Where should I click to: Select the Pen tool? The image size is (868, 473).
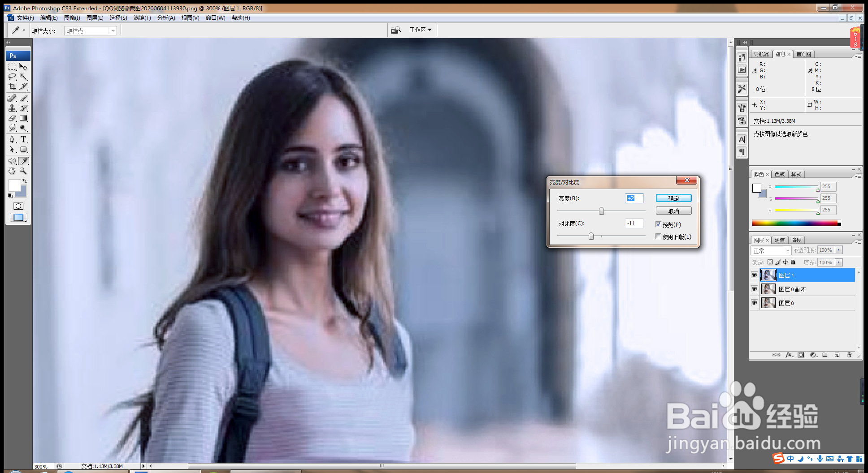pos(13,140)
